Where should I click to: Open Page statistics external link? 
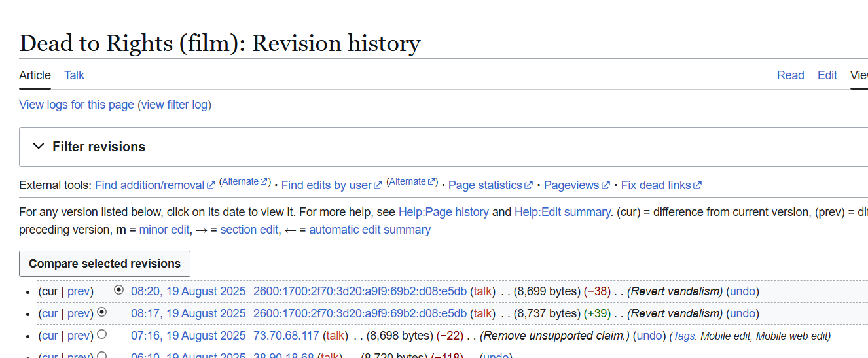tap(490, 185)
